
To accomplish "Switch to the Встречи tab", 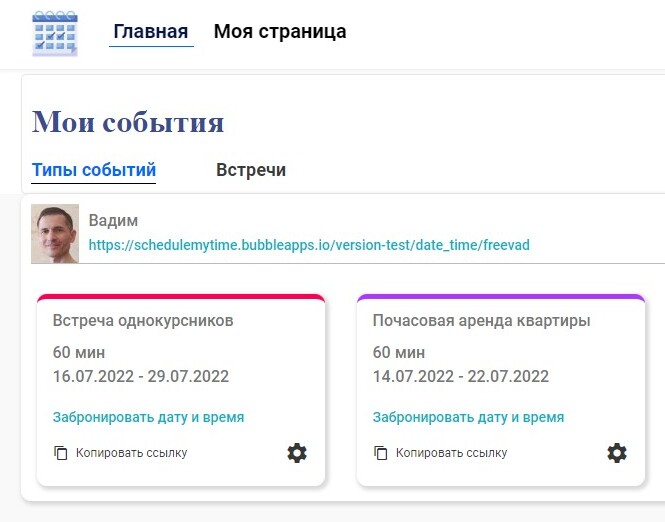I will click(x=251, y=170).
